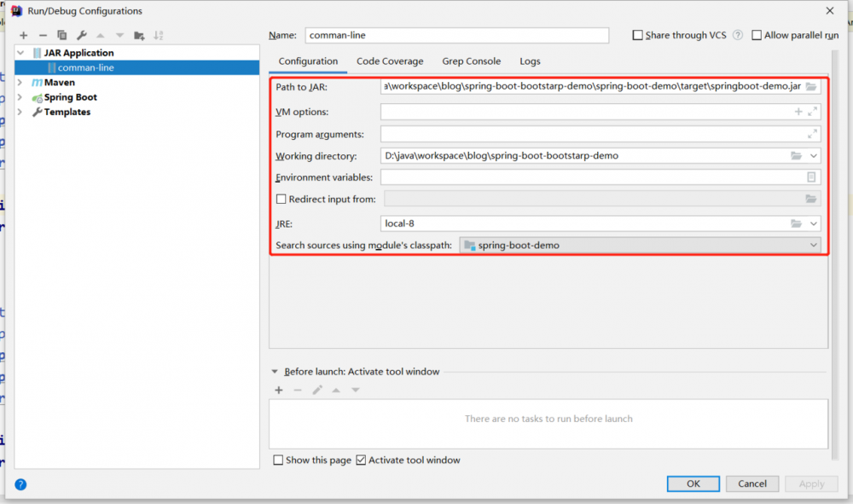Screen dimensions: 853x504
Task: Create a new configuration folder
Action: tap(138, 35)
